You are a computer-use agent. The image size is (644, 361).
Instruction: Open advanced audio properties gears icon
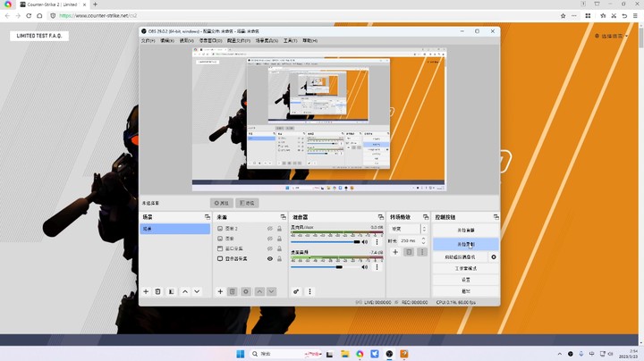coord(296,291)
